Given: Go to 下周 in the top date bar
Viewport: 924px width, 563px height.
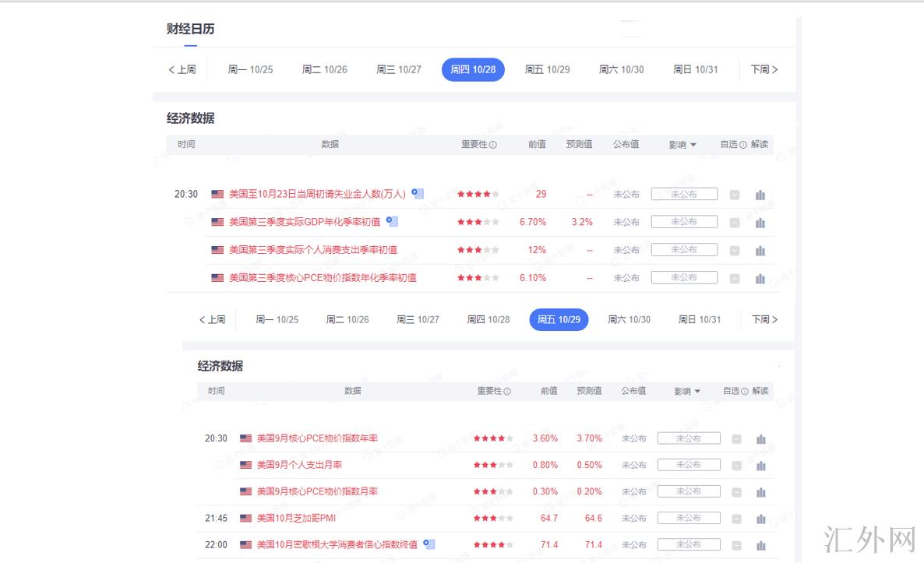Looking at the screenshot, I should click(x=764, y=69).
